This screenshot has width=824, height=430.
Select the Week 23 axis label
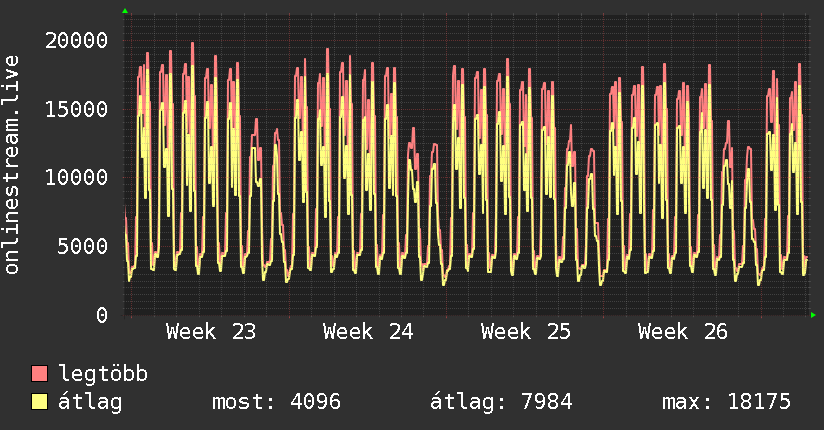pos(211,332)
